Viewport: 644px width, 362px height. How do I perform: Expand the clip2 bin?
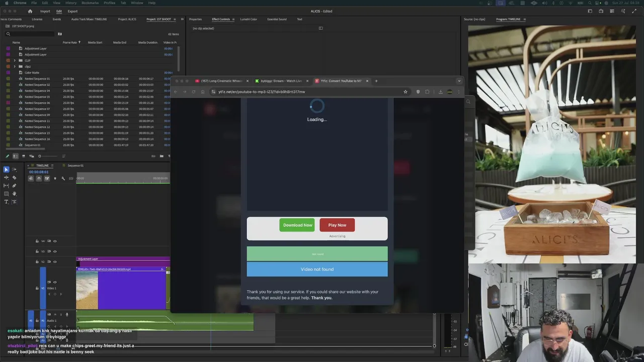pyautogui.click(x=15, y=66)
